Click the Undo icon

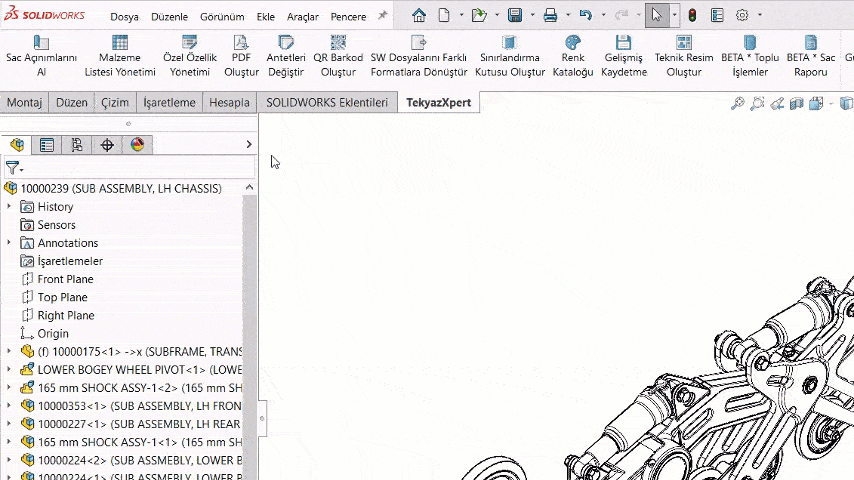pyautogui.click(x=585, y=15)
